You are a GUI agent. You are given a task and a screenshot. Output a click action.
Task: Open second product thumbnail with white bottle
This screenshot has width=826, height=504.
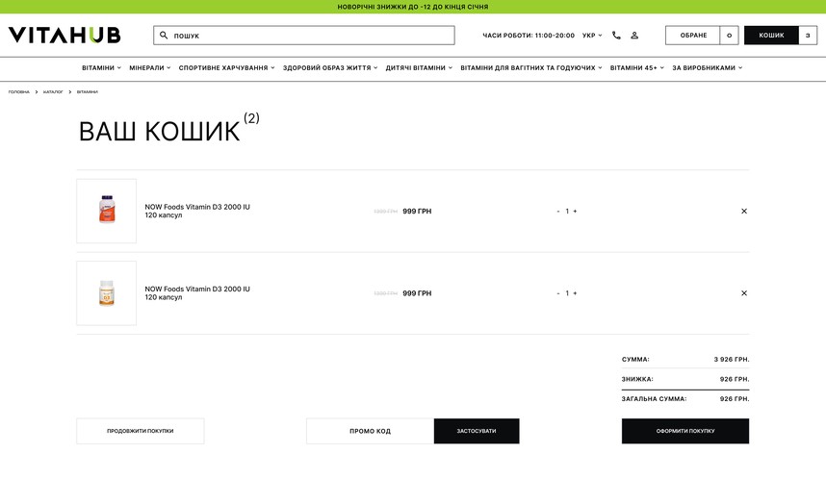click(107, 293)
